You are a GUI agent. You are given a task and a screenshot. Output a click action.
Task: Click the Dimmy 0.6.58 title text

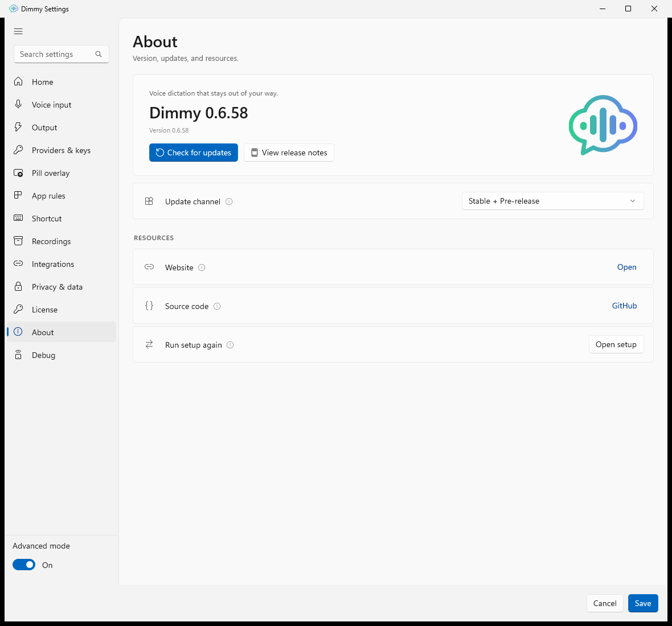pos(198,113)
